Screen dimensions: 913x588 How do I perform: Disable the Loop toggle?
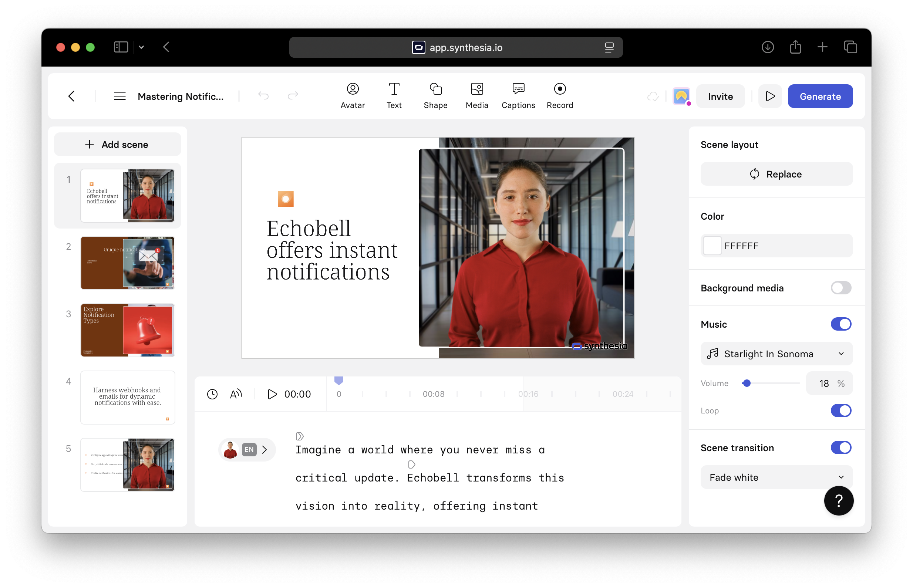point(840,411)
